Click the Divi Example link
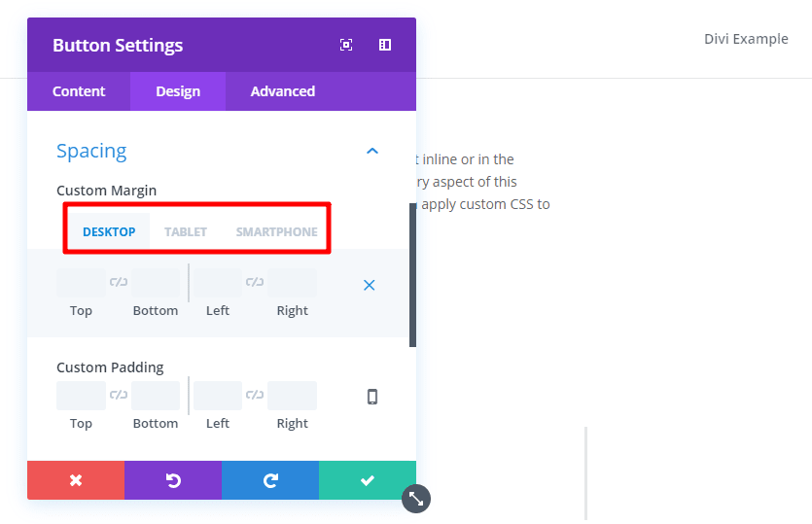Image resolution: width=812 pixels, height=524 pixels. point(746,39)
